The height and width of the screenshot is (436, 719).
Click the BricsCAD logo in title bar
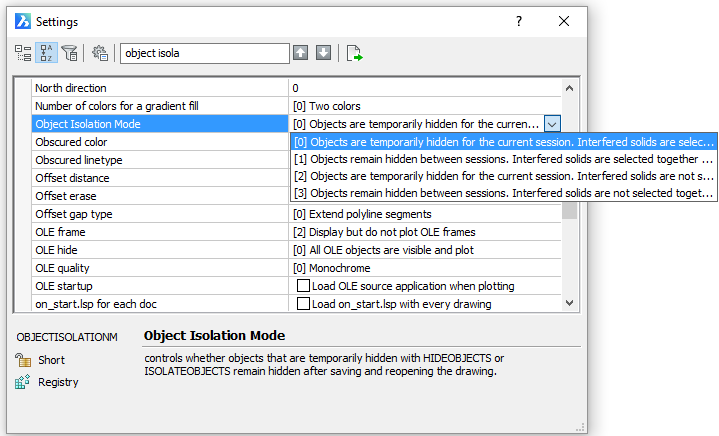tap(22, 22)
